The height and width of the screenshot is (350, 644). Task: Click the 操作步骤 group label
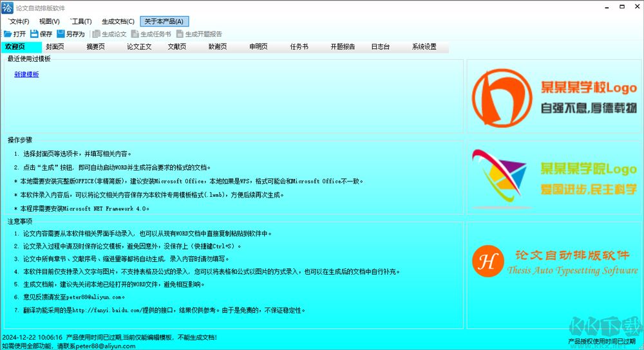pyautogui.click(x=20, y=140)
